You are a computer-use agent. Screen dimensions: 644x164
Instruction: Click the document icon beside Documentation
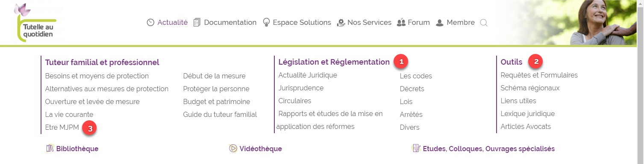pyautogui.click(x=197, y=23)
